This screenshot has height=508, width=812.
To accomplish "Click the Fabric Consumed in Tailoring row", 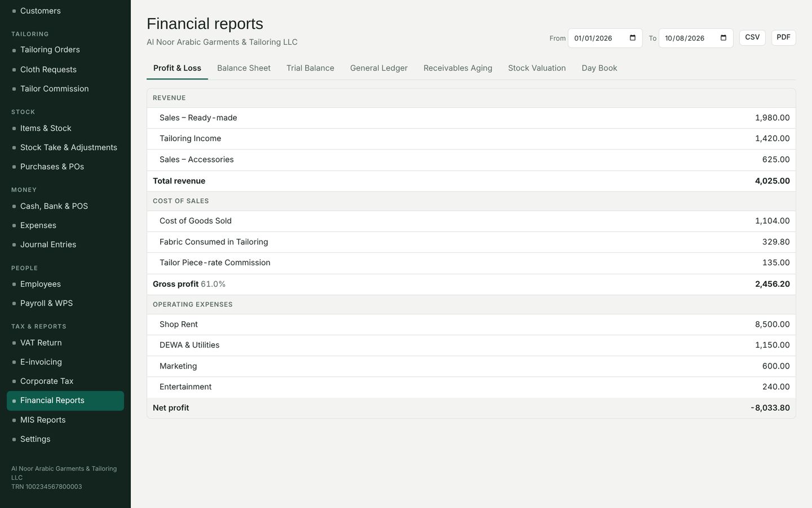I will [x=471, y=242].
